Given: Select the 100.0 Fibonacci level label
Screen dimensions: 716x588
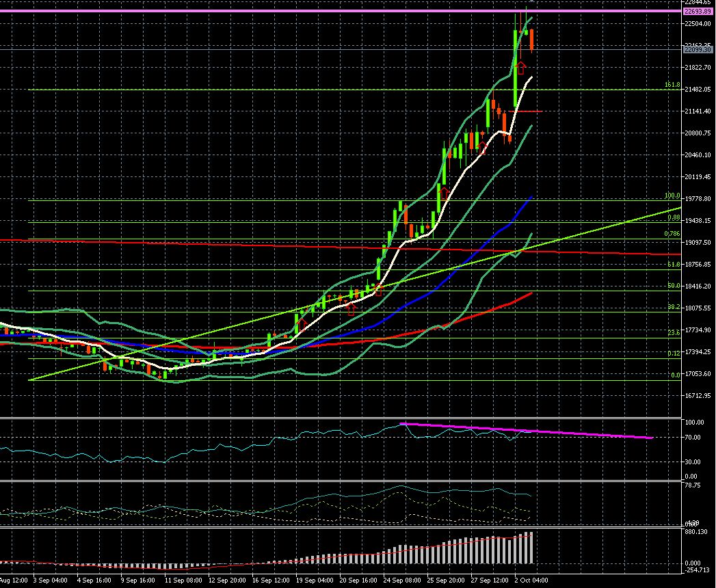Looking at the screenshot, I should click(672, 196).
